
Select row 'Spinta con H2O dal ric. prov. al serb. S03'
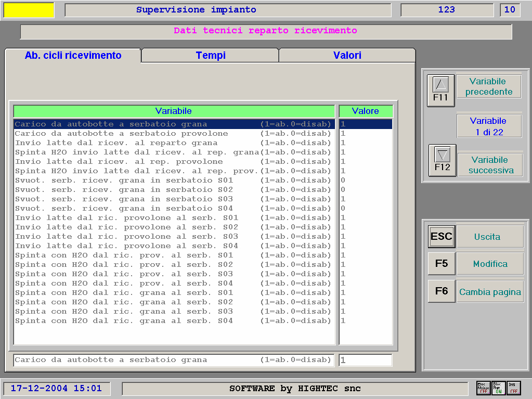point(174,274)
